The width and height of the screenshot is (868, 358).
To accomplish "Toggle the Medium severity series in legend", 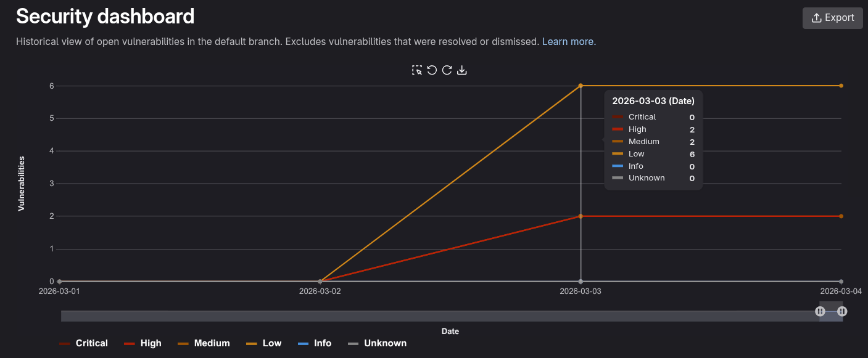I will (206, 343).
